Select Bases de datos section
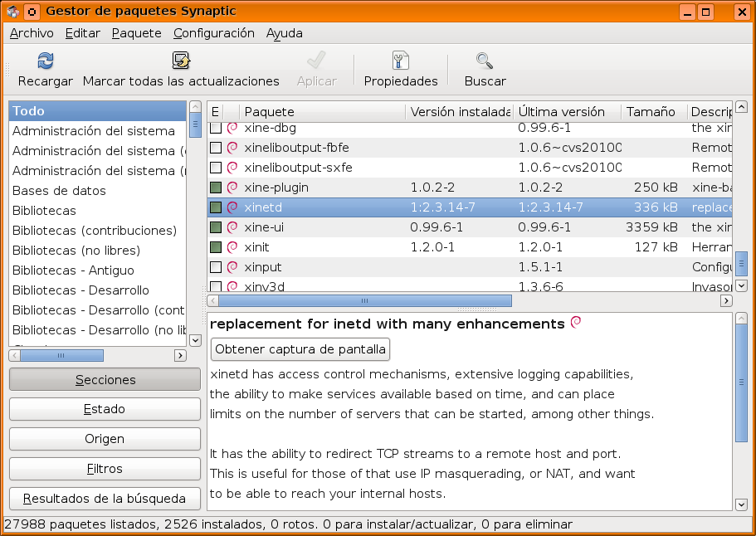The width and height of the screenshot is (756, 536). [x=97, y=191]
